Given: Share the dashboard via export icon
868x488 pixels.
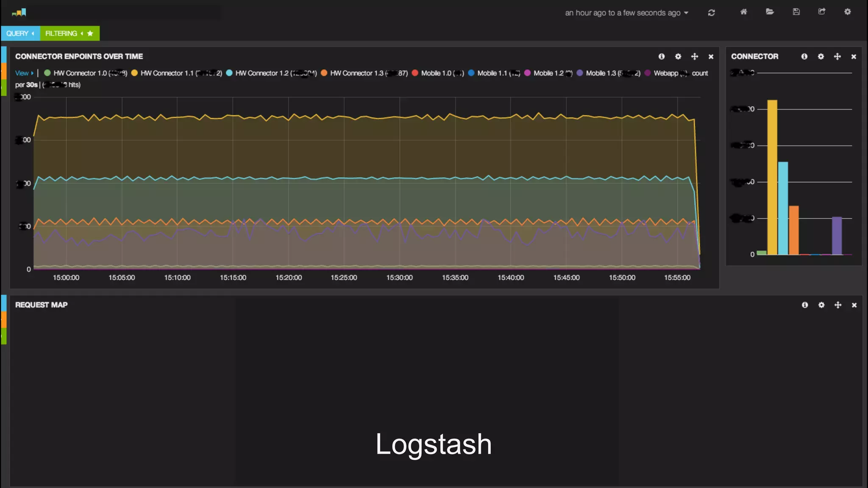Looking at the screenshot, I should 822,12.
